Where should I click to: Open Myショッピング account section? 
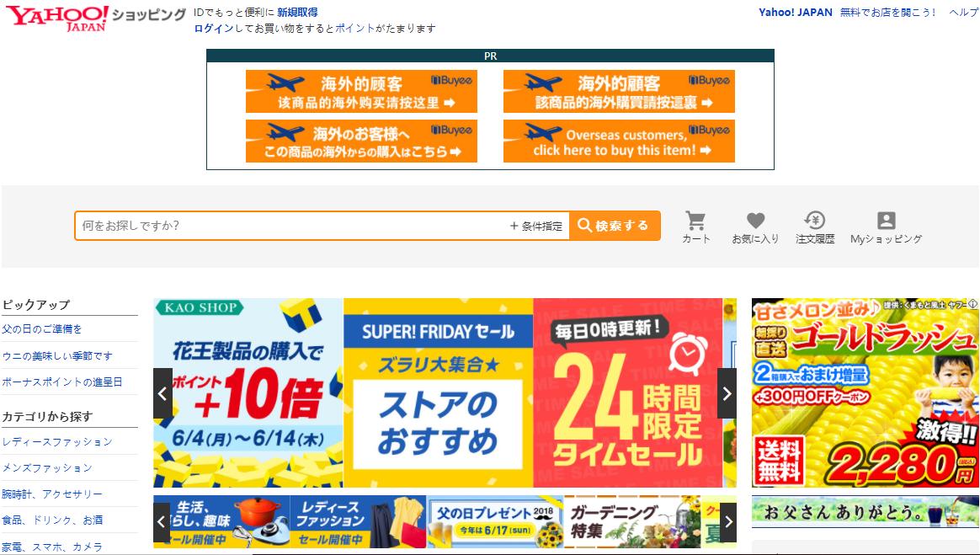pos(886,226)
